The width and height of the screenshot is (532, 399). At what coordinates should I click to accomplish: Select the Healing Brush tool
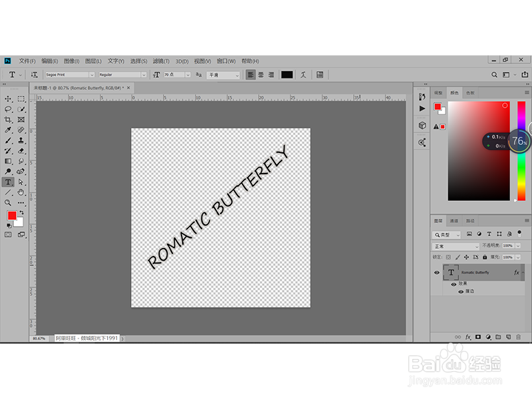point(21,130)
